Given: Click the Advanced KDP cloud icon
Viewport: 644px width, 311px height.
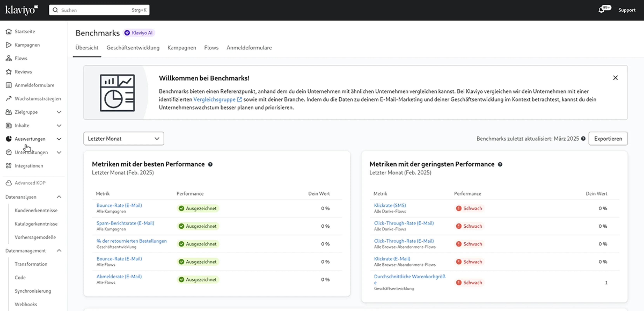Looking at the screenshot, I should coord(9,183).
